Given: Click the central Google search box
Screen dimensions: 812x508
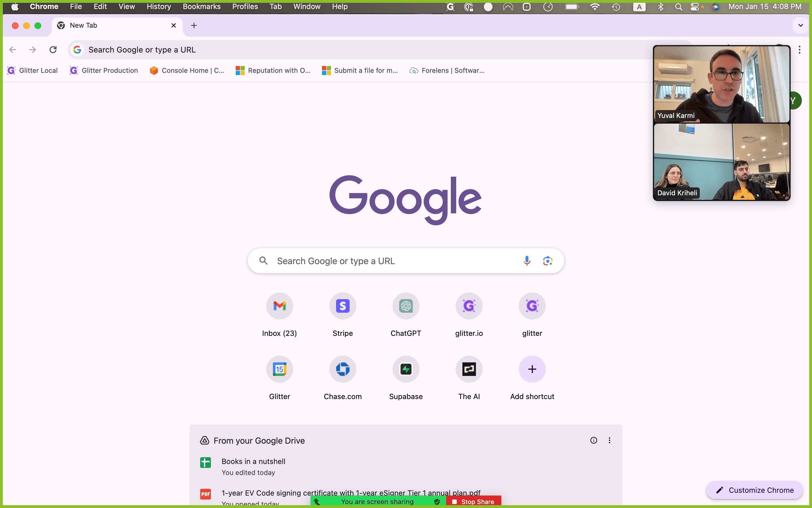Looking at the screenshot, I should [406, 261].
